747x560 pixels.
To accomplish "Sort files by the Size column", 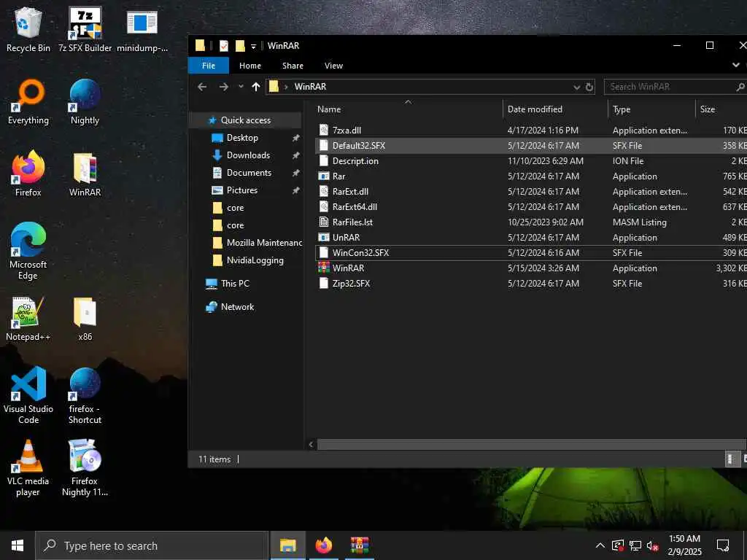I will pos(721,109).
